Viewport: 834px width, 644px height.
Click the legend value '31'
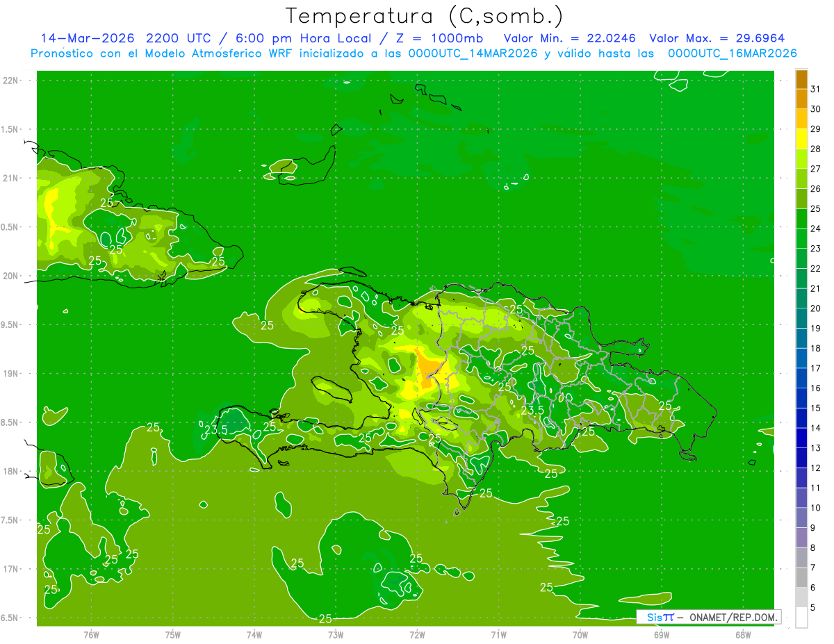[815, 89]
